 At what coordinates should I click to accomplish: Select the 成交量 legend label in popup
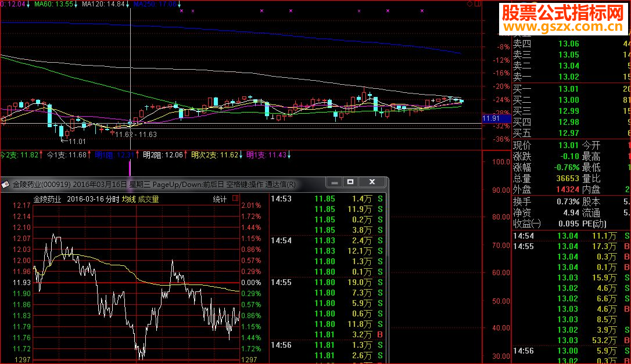pos(149,199)
